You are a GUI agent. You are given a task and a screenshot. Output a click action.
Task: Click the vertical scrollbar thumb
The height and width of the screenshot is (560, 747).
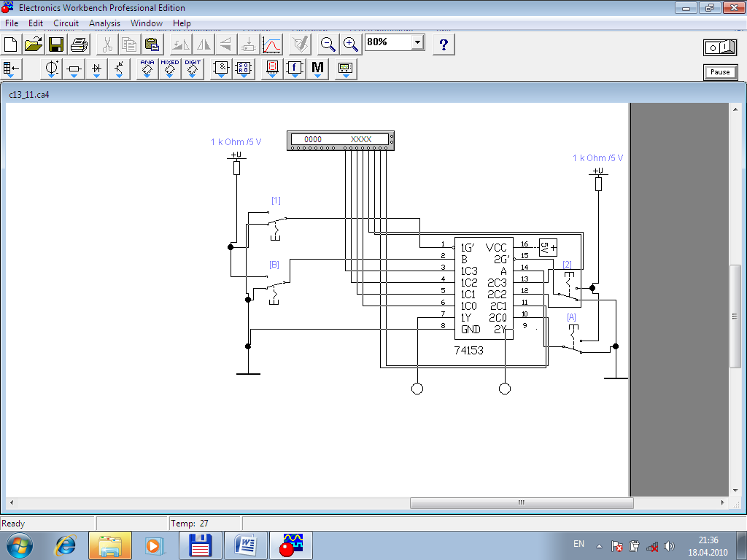point(735,316)
